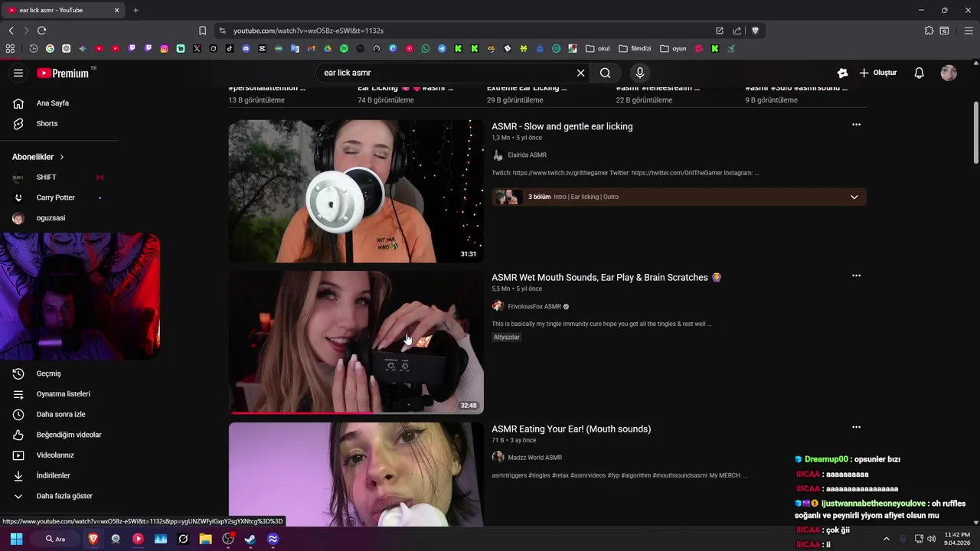The image size is (980, 551).
Task: Close the ear lick asmr tab
Action: tap(116, 10)
